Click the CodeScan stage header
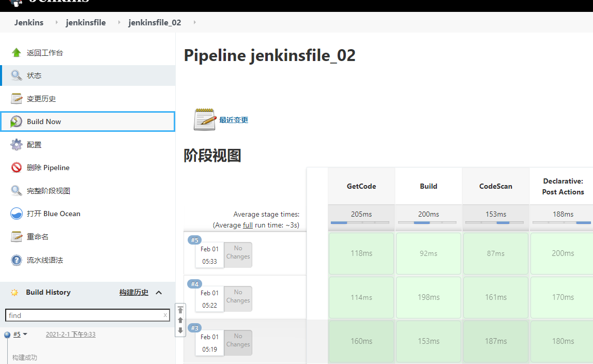Viewport: 593px width, 364px height. [x=496, y=186]
